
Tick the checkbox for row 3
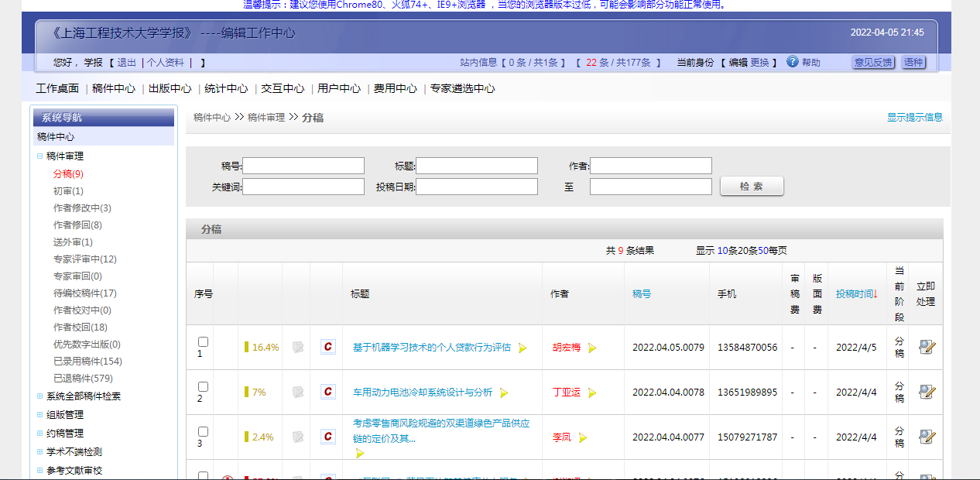pos(203,431)
